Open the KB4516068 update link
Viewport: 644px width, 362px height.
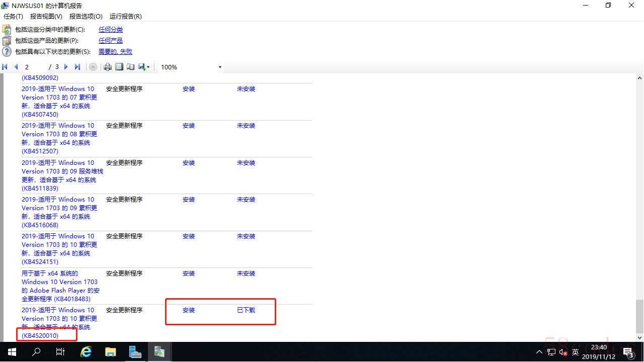click(x=59, y=212)
